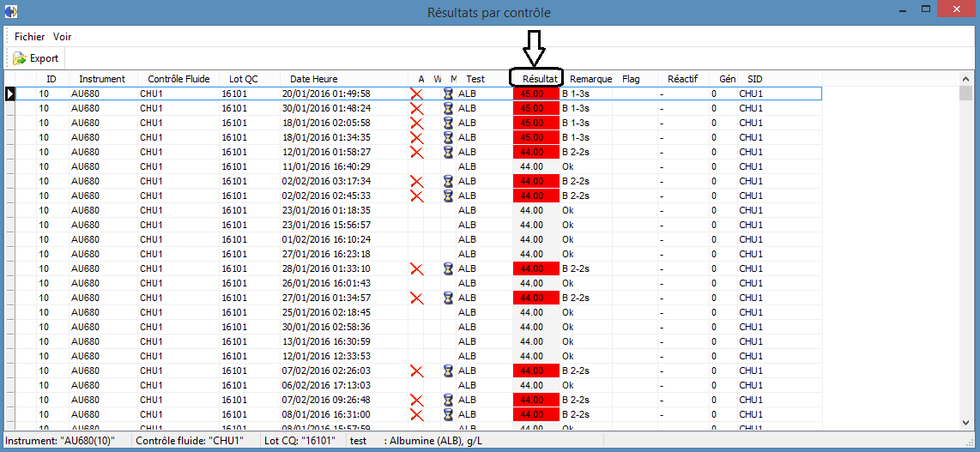Click the red X on the 27/01/2016 01:34:57 row
This screenshot has width=980, height=452.
pyautogui.click(x=416, y=298)
